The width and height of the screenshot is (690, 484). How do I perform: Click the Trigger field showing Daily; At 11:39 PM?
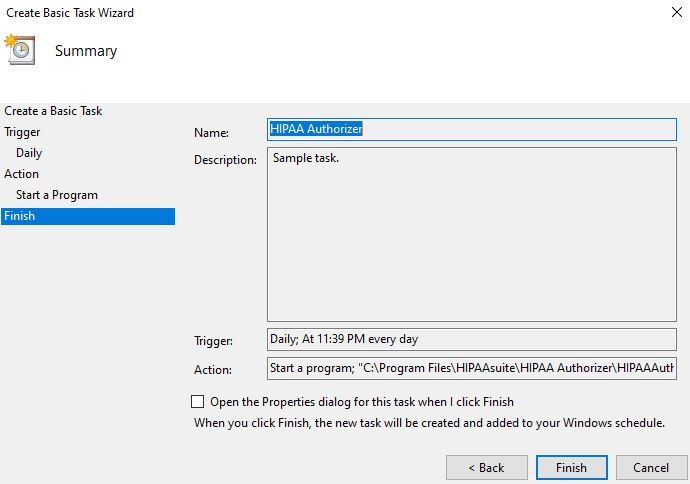point(472,339)
